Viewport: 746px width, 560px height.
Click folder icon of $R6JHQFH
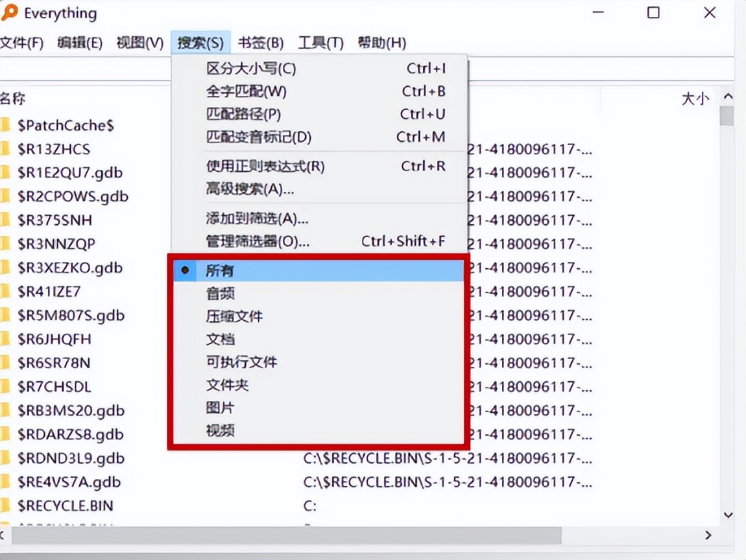click(x=5, y=339)
